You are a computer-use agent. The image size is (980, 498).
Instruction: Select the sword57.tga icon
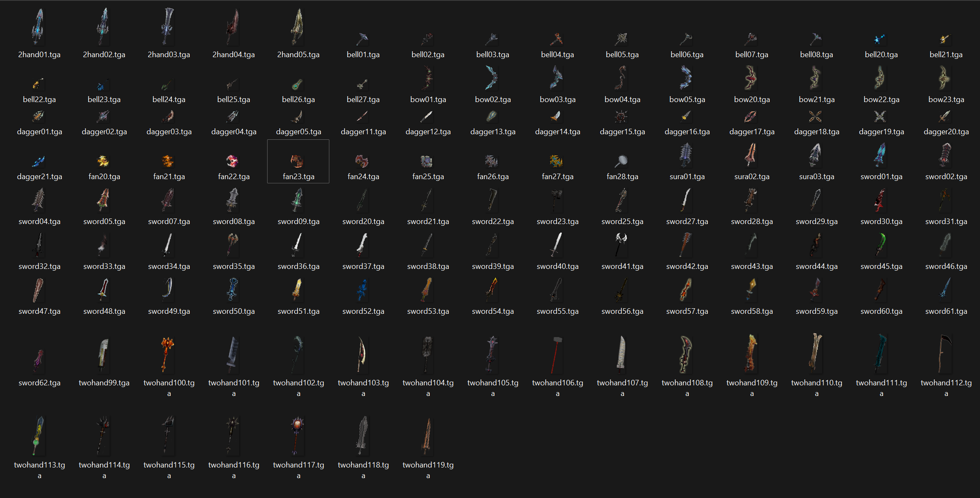point(686,290)
